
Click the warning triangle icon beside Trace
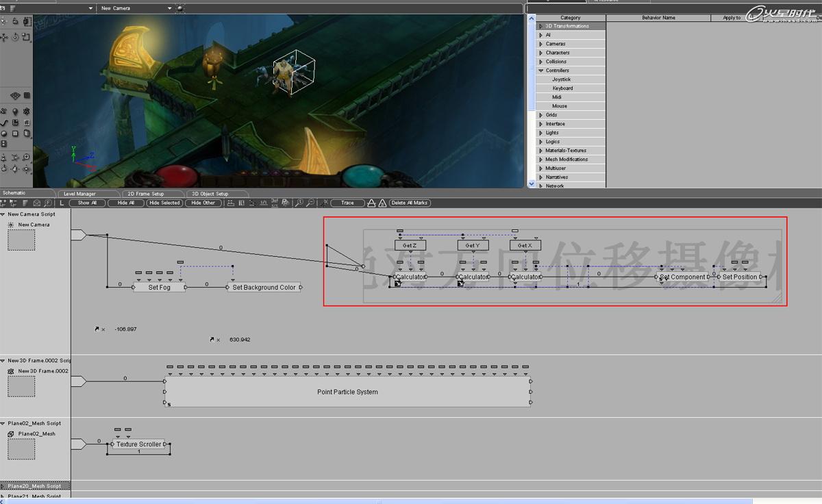[x=382, y=203]
